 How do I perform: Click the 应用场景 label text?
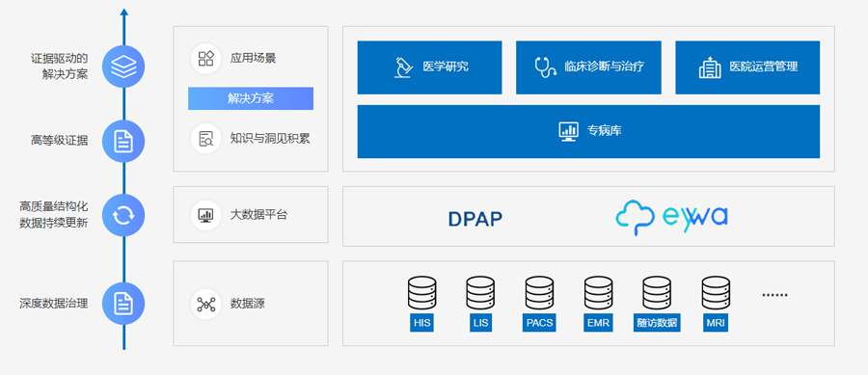(x=253, y=58)
